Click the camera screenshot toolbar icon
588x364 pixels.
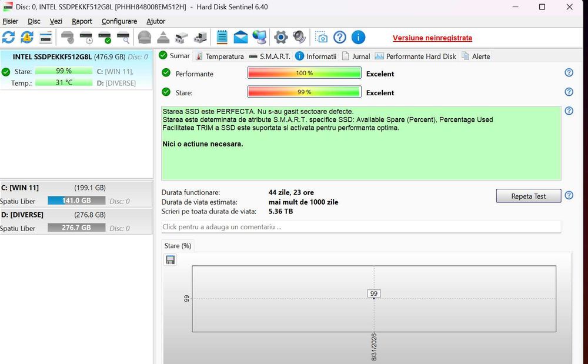(x=322, y=38)
